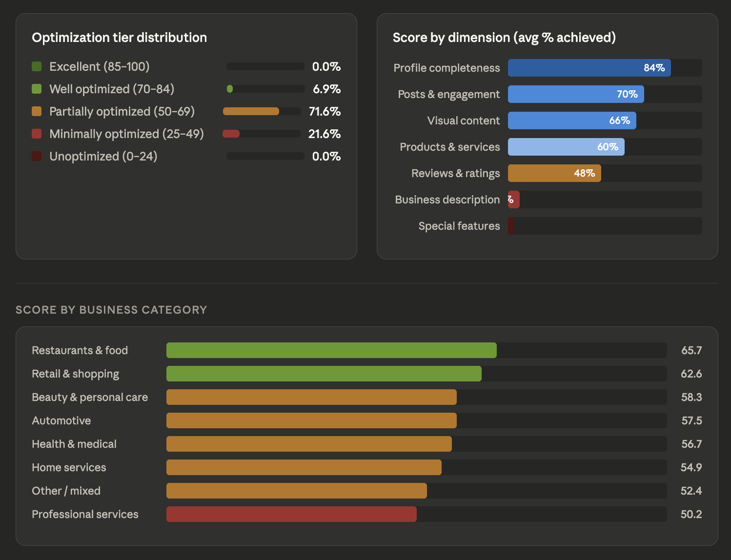Select the Professional services red bar
The width and height of the screenshot is (731, 560).
(291, 514)
